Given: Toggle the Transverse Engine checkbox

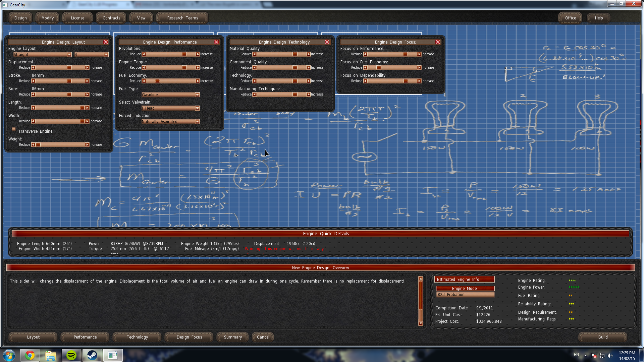Looking at the screenshot, I should (14, 129).
